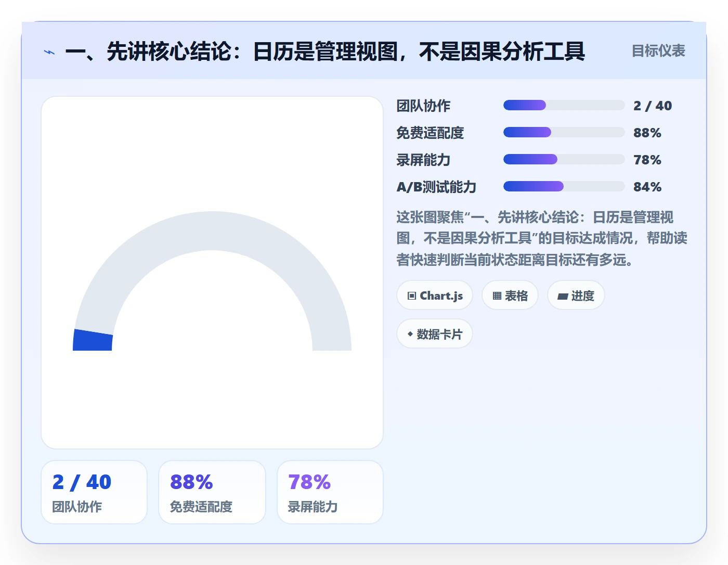Click the 免费适配度 progress bar
728x565 pixels.
(x=564, y=132)
